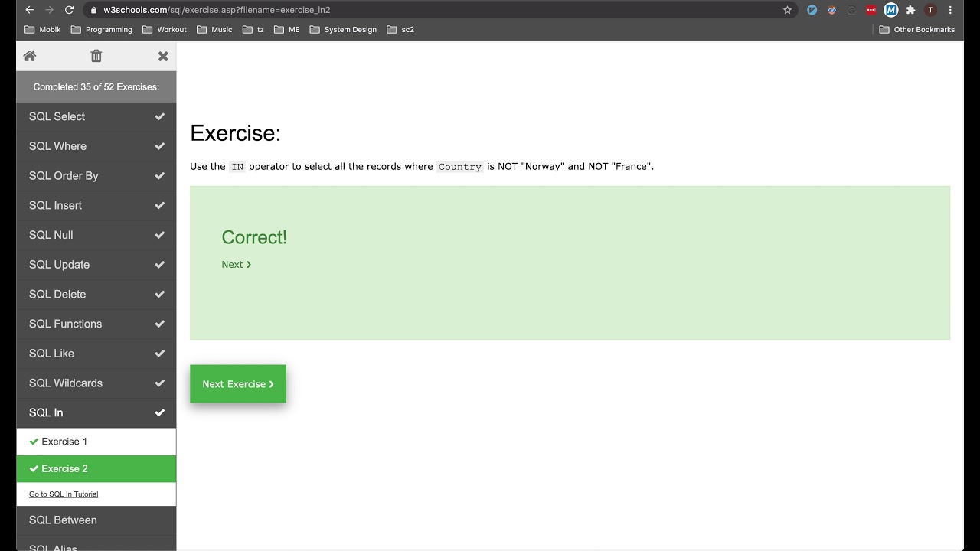Open the Extensions puzzle icon
980x551 pixels.
(x=910, y=10)
